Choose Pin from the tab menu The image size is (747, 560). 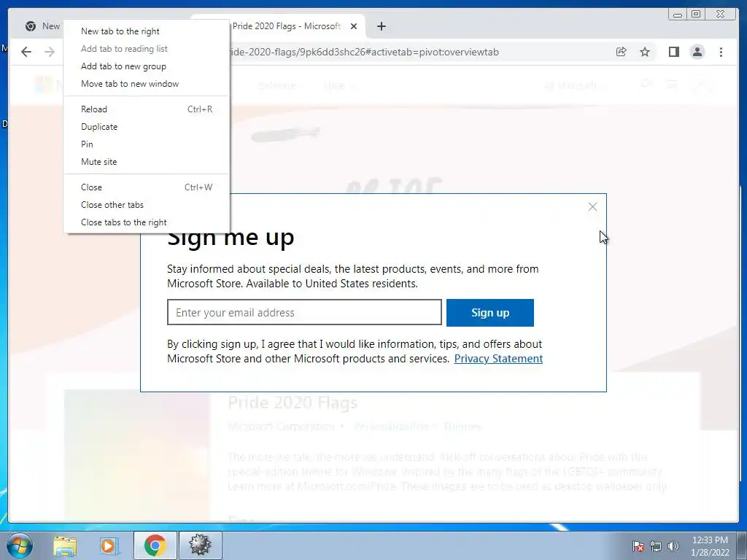146,144
